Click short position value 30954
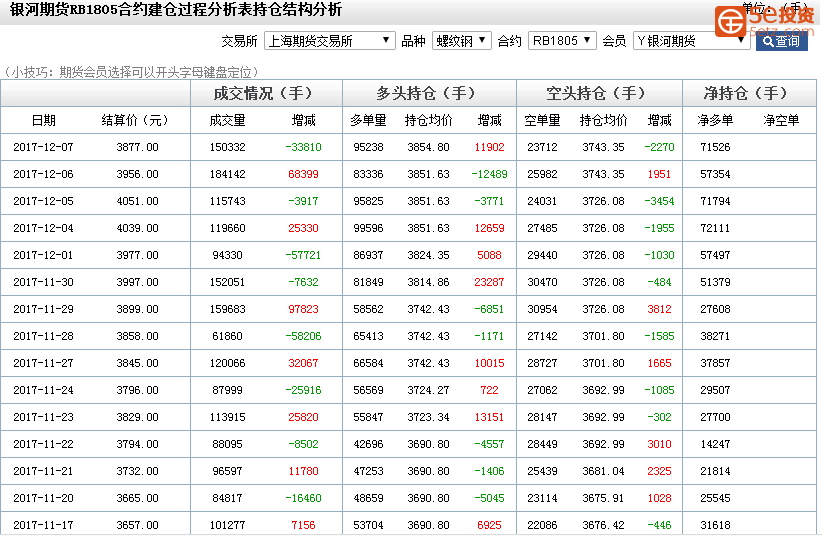This screenshot has width=822, height=536. coord(543,309)
